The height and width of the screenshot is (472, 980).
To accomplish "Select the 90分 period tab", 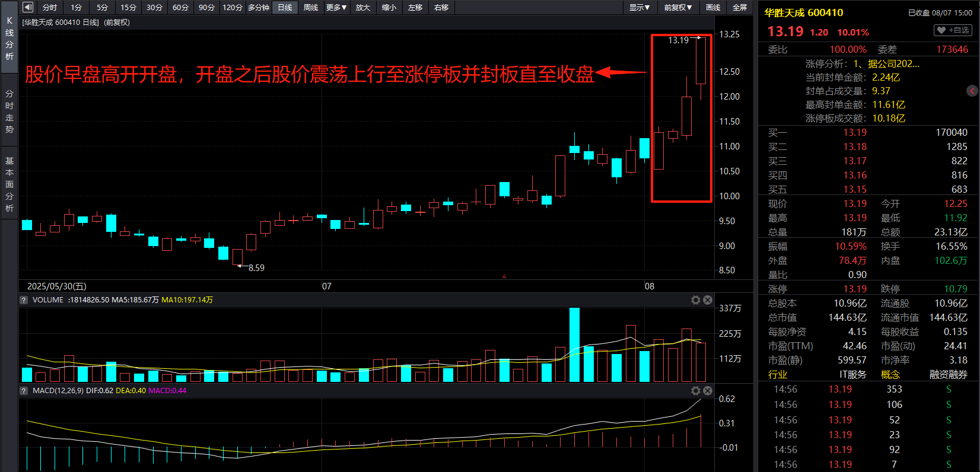I will [206, 8].
